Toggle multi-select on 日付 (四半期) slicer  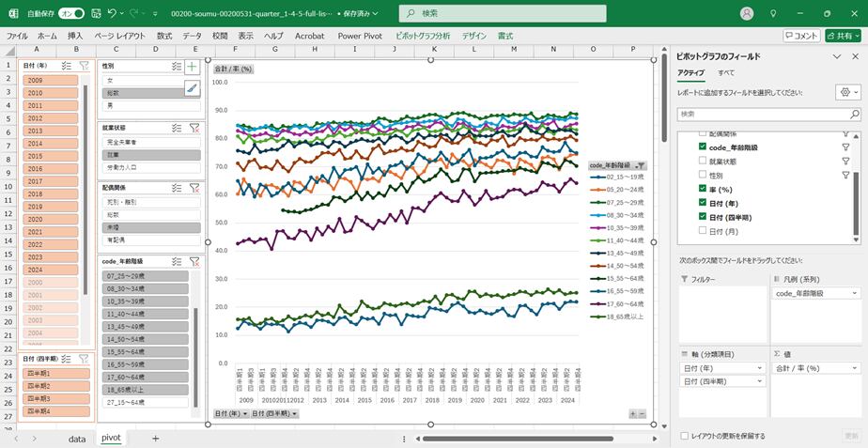pyautogui.click(x=67, y=359)
